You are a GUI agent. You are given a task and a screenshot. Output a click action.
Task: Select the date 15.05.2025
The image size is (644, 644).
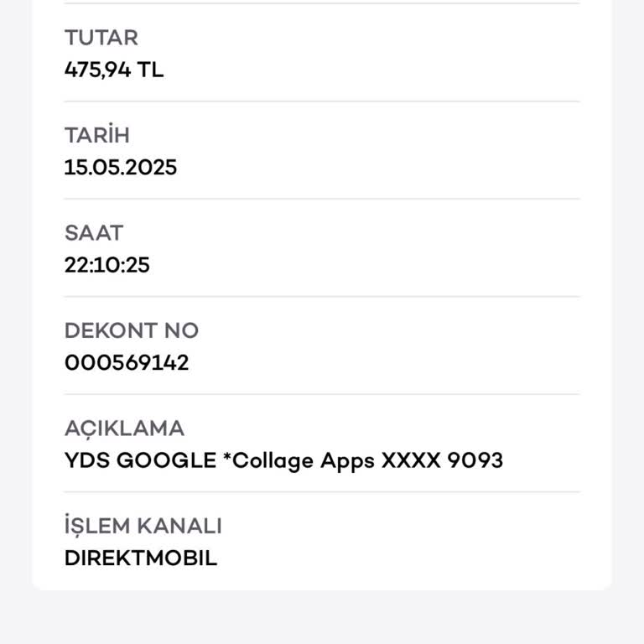click(x=120, y=167)
